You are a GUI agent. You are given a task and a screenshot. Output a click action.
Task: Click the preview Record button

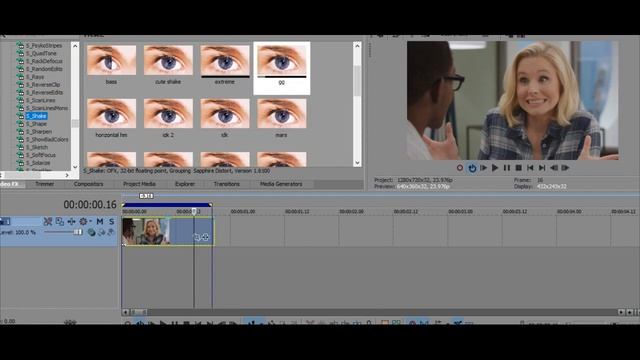pos(460,168)
